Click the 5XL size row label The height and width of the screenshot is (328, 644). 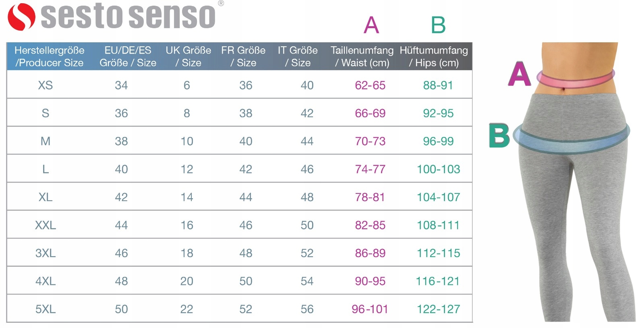(46, 309)
